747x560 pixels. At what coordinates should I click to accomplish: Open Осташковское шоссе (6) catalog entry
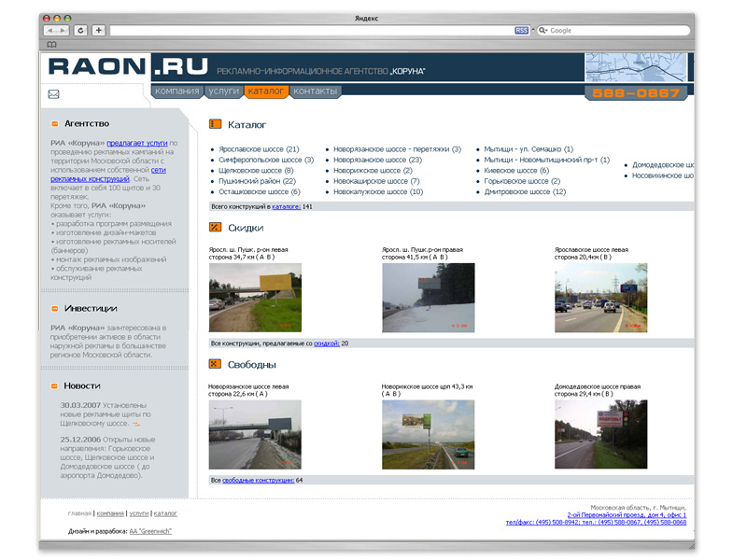pos(260,191)
